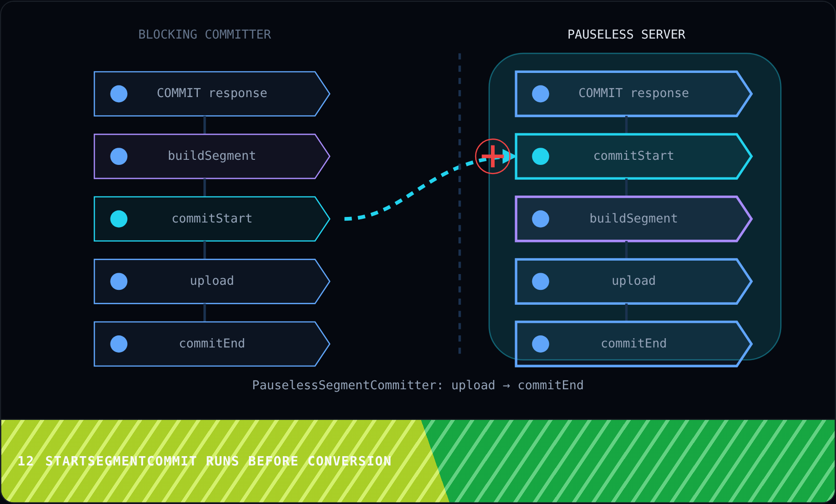
Task: Select the buildSegment step under Blocking Committer
Action: tap(212, 157)
